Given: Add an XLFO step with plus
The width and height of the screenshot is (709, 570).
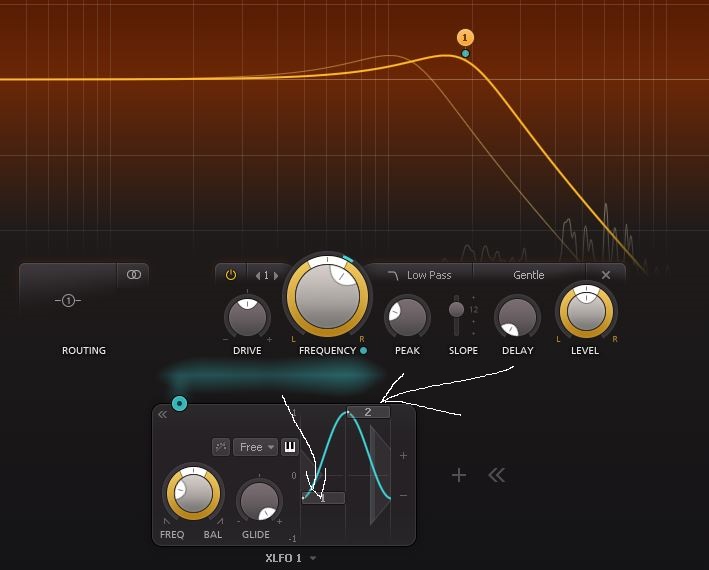Looking at the screenshot, I should (403, 455).
